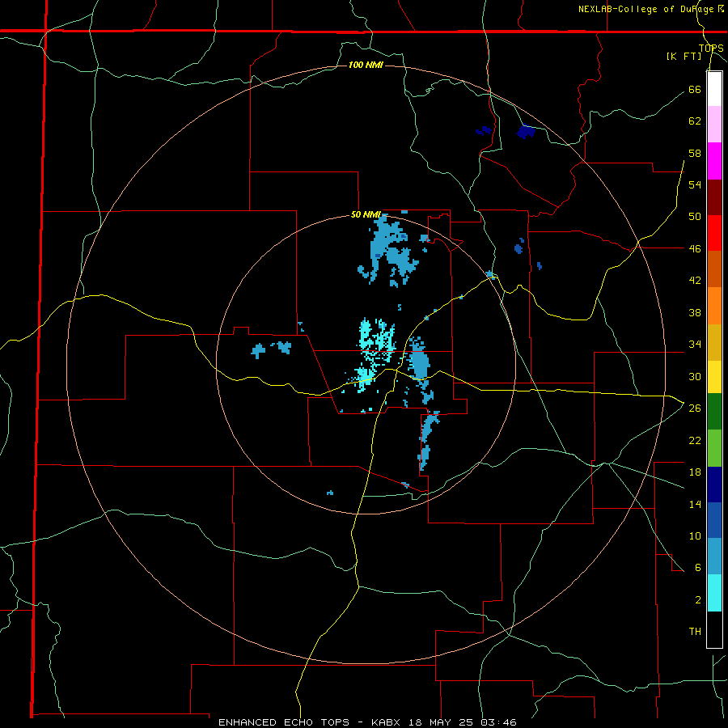Image resolution: width=728 pixels, height=728 pixels.
Task: Click the light green 26 kft swatch
Action: coord(714,448)
